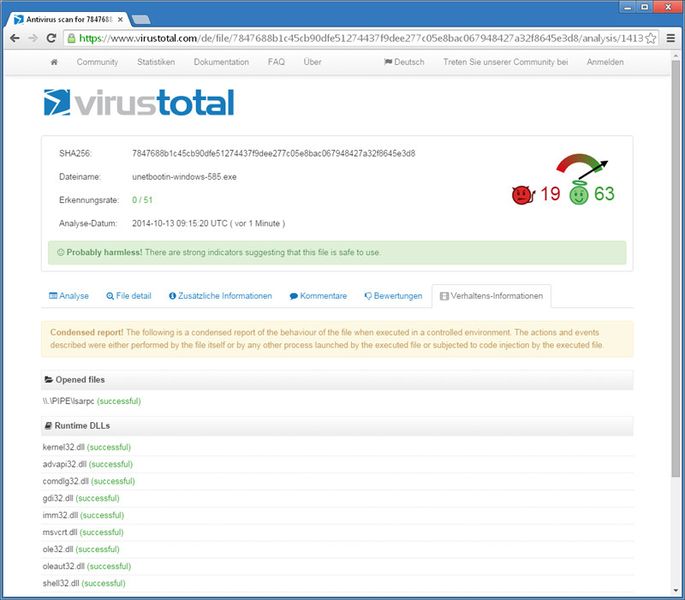Click the ole32.dll row
685x600 pixels.
(x=337, y=549)
